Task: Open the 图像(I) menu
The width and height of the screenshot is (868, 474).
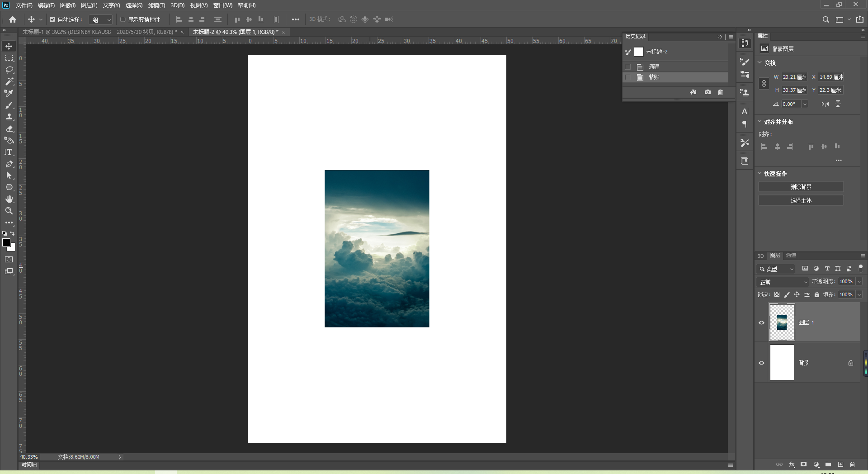Action: tap(68, 5)
